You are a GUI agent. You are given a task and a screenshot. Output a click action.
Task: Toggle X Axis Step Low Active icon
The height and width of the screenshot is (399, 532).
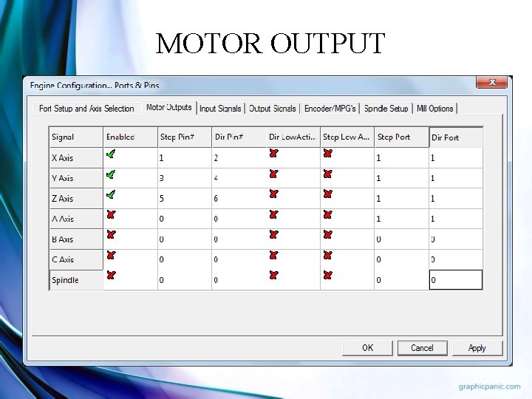point(328,154)
